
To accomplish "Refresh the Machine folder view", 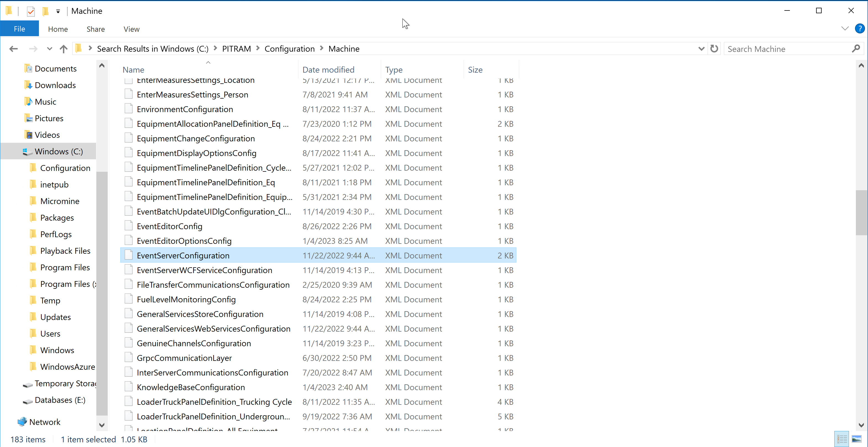I will [714, 49].
